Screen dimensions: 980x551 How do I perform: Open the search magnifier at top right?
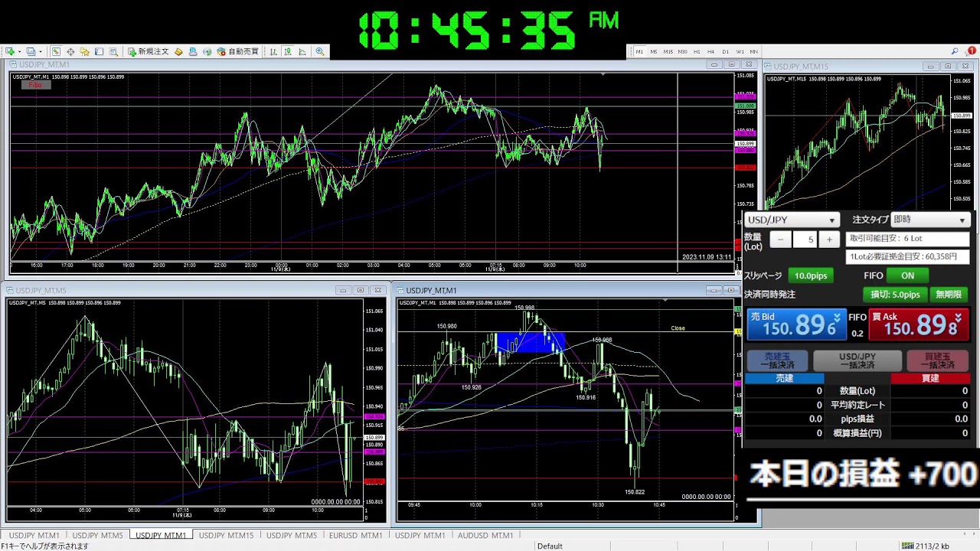(x=955, y=51)
